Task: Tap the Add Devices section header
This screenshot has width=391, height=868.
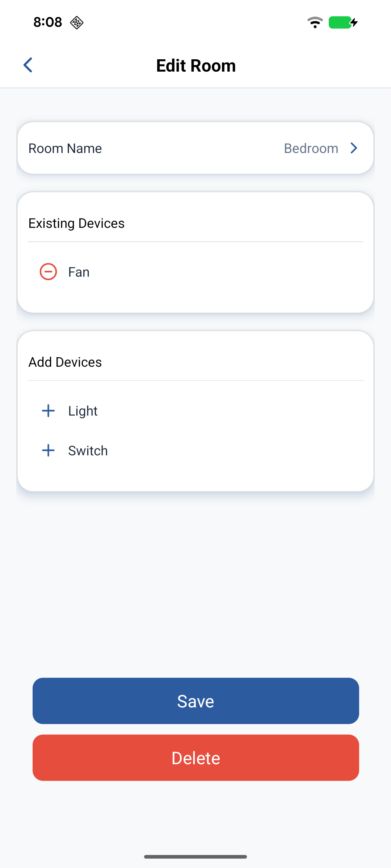Action: 65,362
